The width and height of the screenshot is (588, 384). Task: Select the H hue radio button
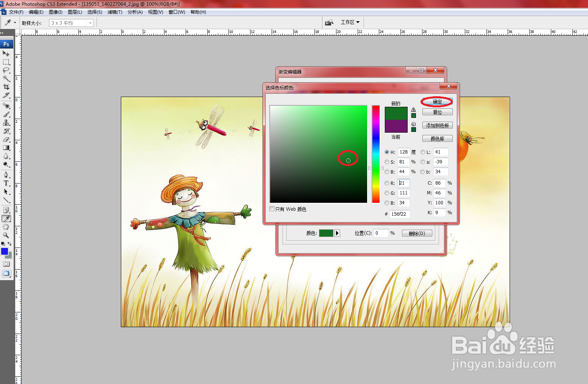tap(387, 152)
